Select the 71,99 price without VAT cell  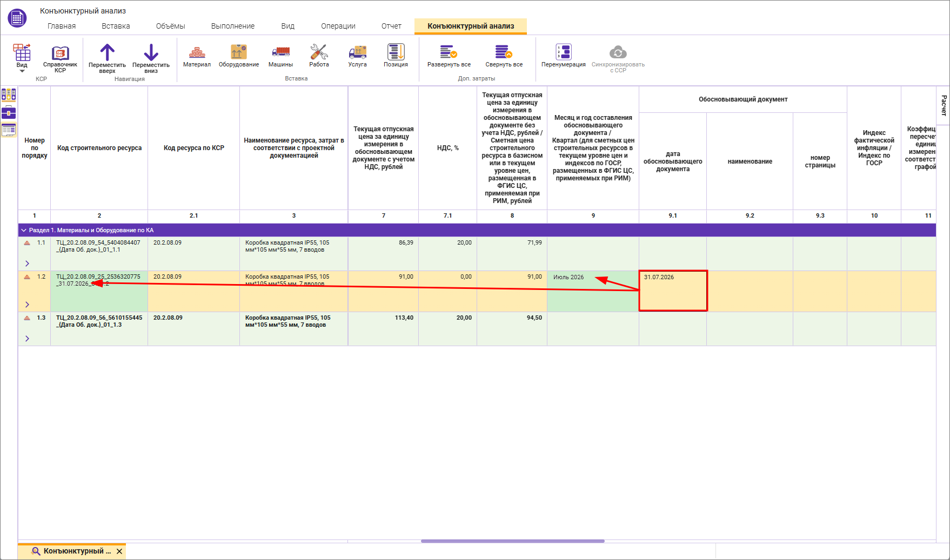pos(512,254)
